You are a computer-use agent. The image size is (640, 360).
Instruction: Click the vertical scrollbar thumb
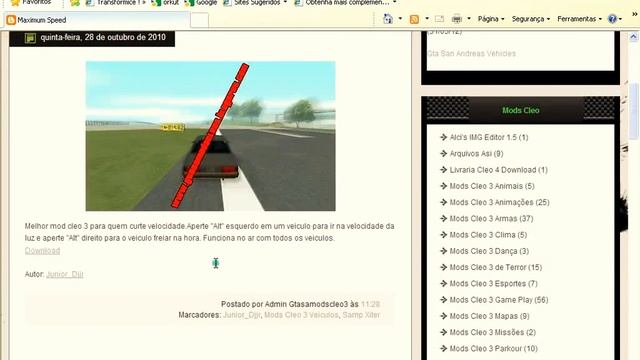point(633,111)
